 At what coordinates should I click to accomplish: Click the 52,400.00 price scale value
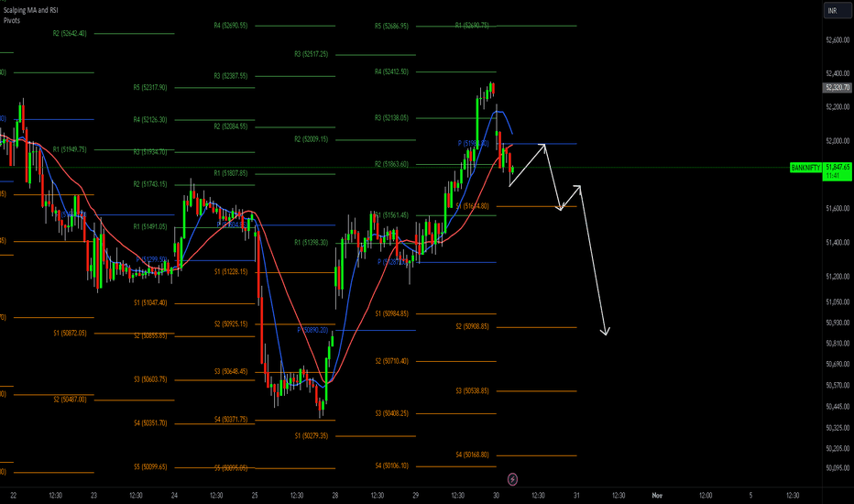click(x=838, y=73)
